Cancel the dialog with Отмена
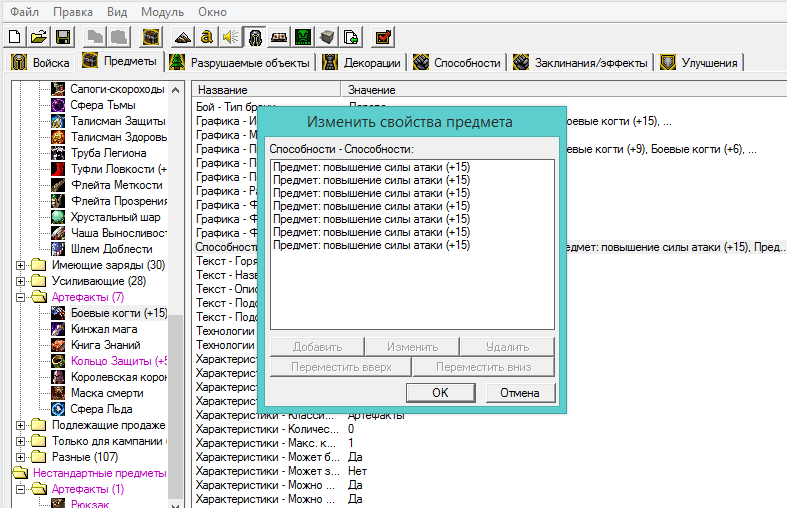 tap(520, 393)
